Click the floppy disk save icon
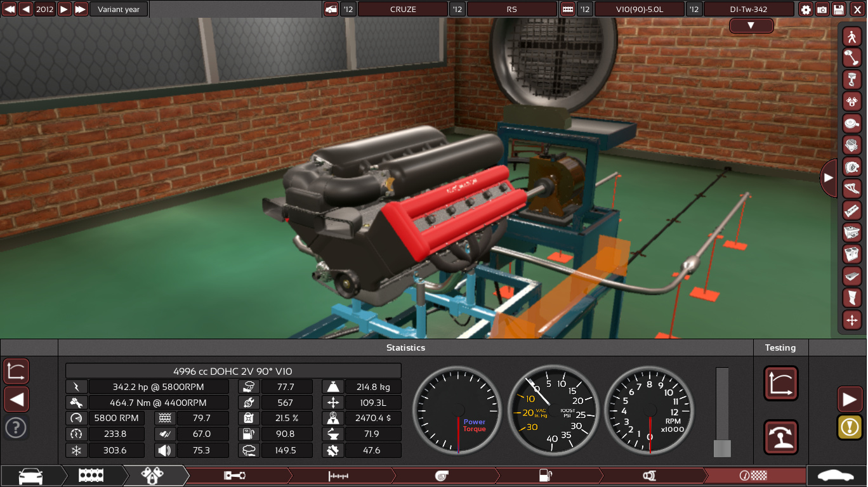Screen dimensions: 868x487 pos(839,10)
